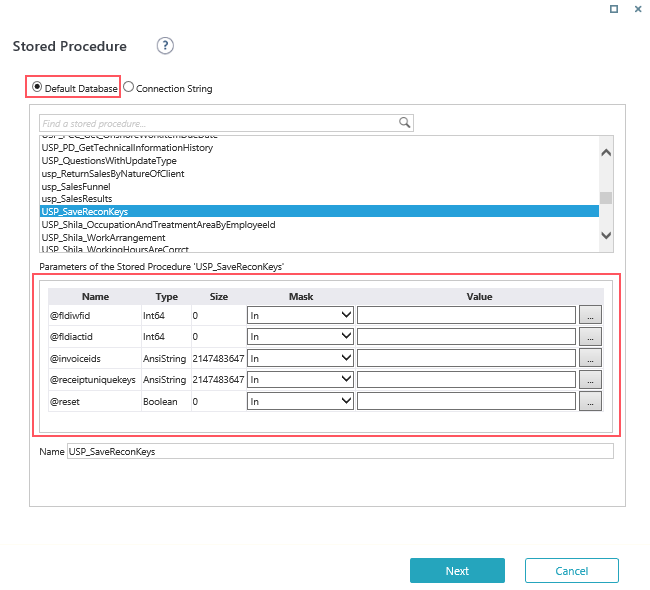Click the Mask column header
The image size is (650, 590).
[301, 296]
